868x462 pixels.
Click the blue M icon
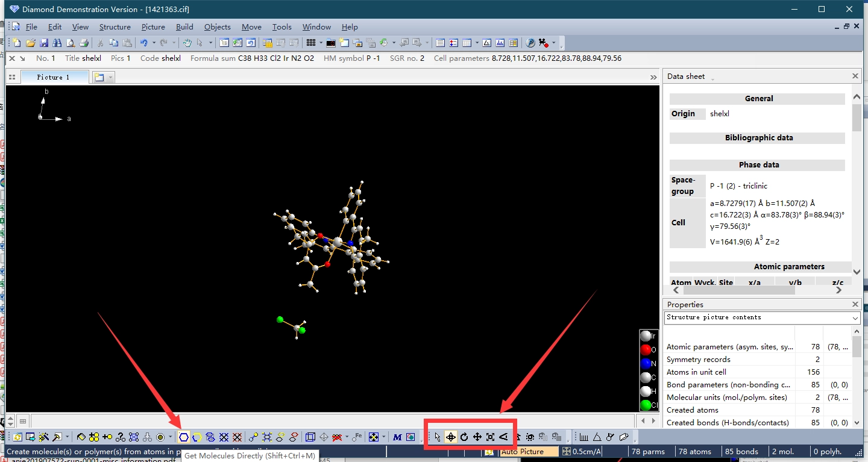(x=397, y=437)
